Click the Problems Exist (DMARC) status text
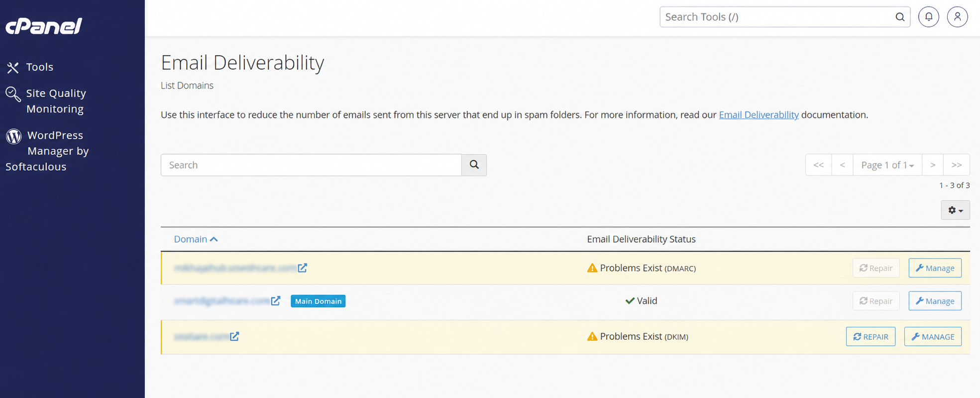The width and height of the screenshot is (980, 398). 648,268
